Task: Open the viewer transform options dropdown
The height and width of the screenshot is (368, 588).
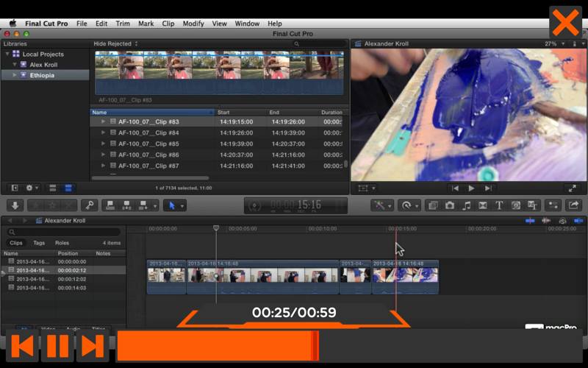Action: [x=367, y=188]
